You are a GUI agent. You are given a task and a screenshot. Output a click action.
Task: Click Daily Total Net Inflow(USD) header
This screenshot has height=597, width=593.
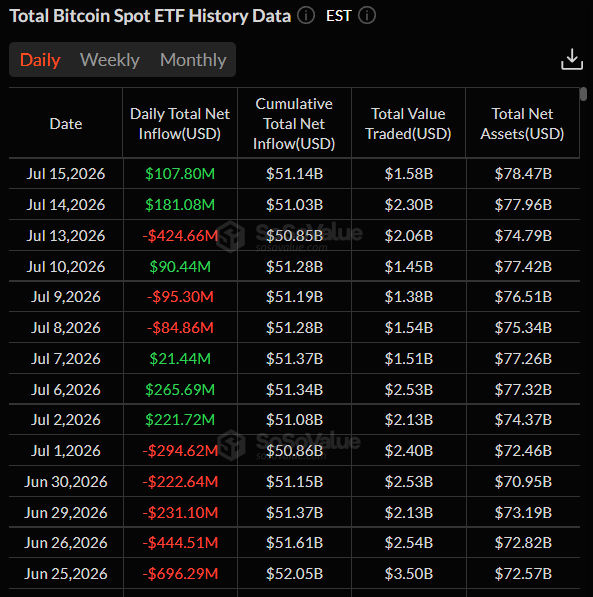pos(180,124)
